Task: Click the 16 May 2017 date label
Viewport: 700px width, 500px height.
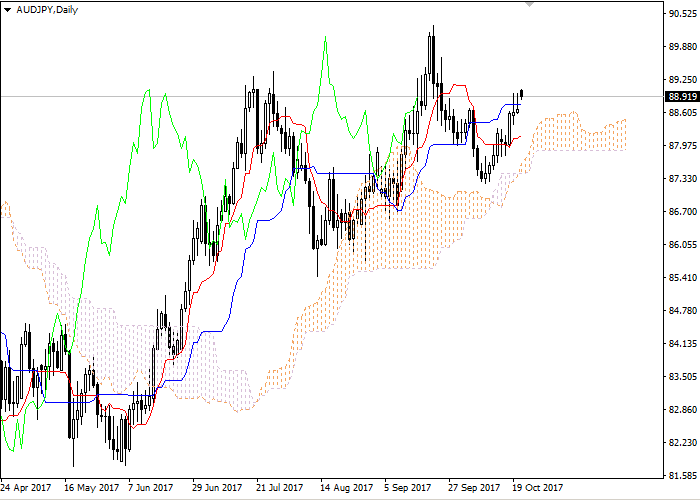Action: [x=92, y=488]
